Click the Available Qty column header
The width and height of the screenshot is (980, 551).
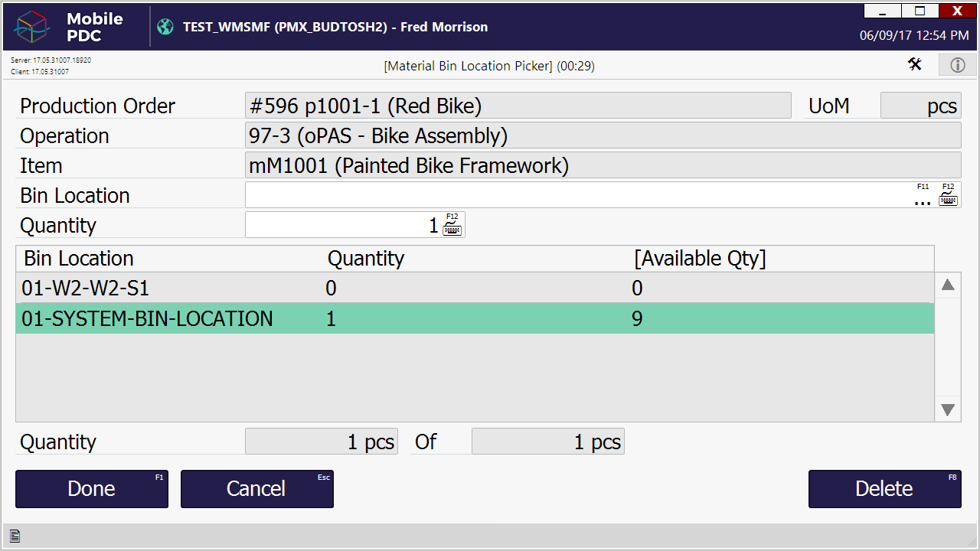click(700, 259)
